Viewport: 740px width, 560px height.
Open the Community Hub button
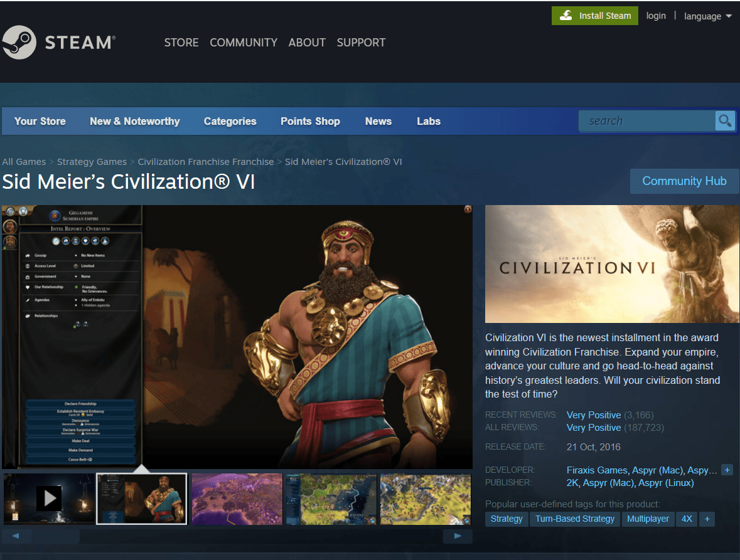[x=684, y=181]
